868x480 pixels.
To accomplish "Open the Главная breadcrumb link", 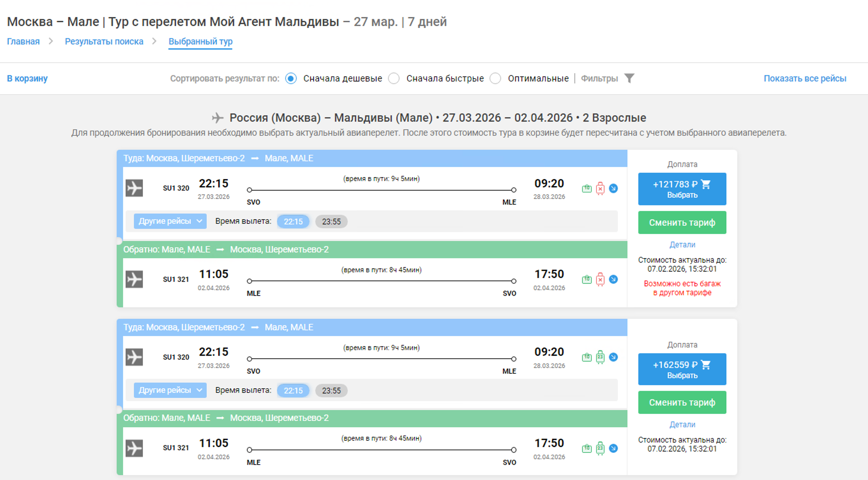I will (x=23, y=41).
